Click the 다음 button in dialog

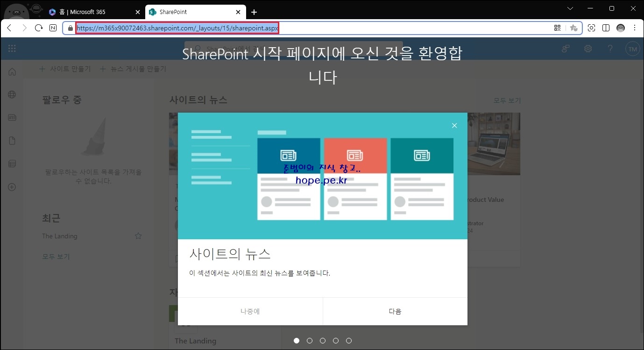395,311
